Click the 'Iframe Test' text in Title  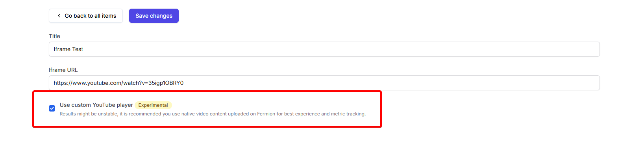pos(68,49)
